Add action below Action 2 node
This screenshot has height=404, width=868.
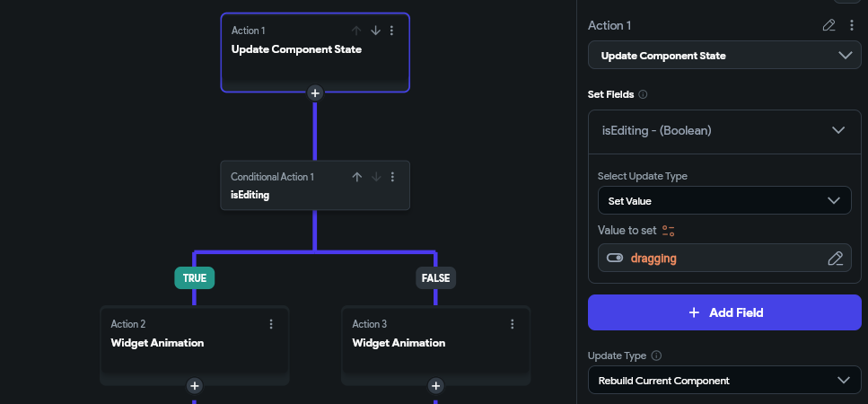click(194, 386)
